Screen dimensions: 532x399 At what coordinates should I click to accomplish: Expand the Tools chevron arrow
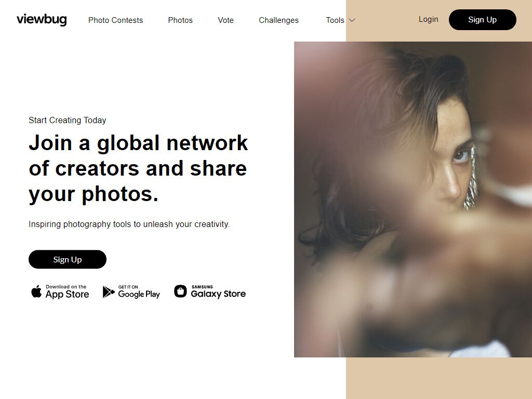click(352, 20)
